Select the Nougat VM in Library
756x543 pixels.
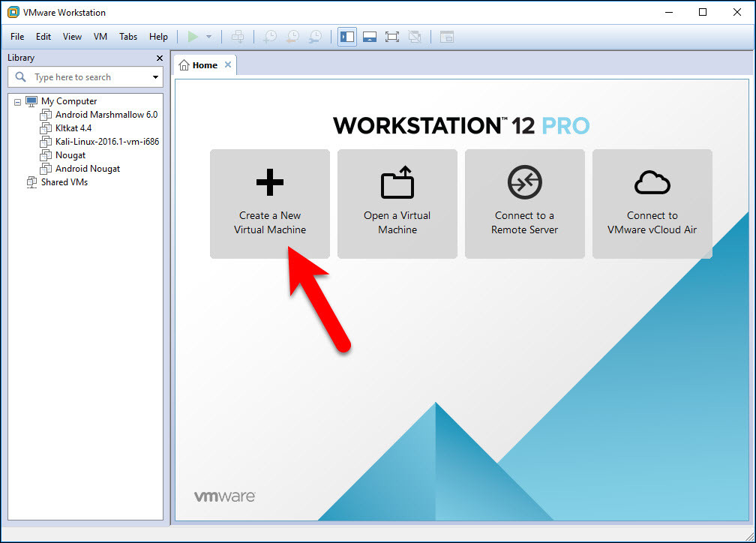(70, 155)
